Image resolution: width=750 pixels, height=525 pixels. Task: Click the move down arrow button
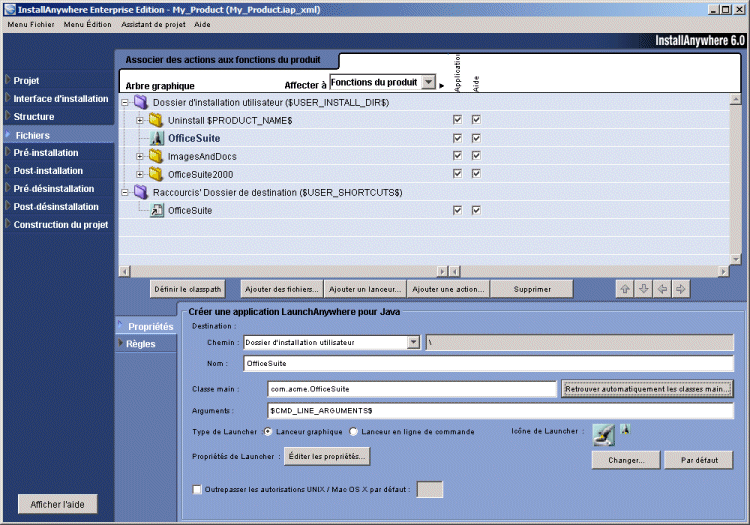coord(644,289)
